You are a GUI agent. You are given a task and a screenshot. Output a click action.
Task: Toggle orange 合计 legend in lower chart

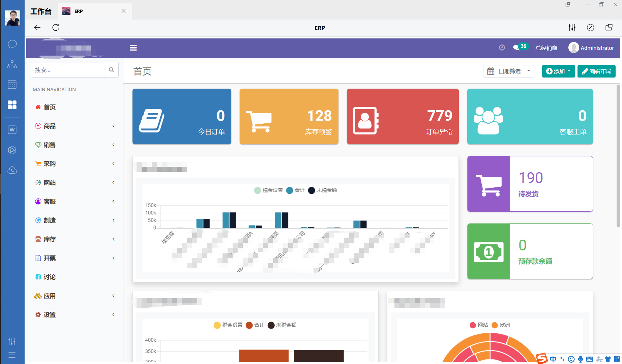[255, 325]
